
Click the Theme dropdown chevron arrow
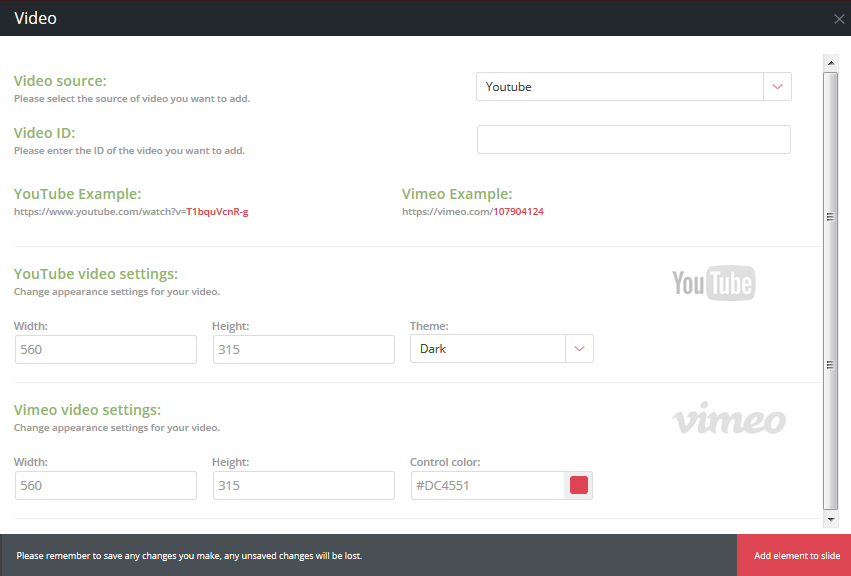tap(580, 349)
